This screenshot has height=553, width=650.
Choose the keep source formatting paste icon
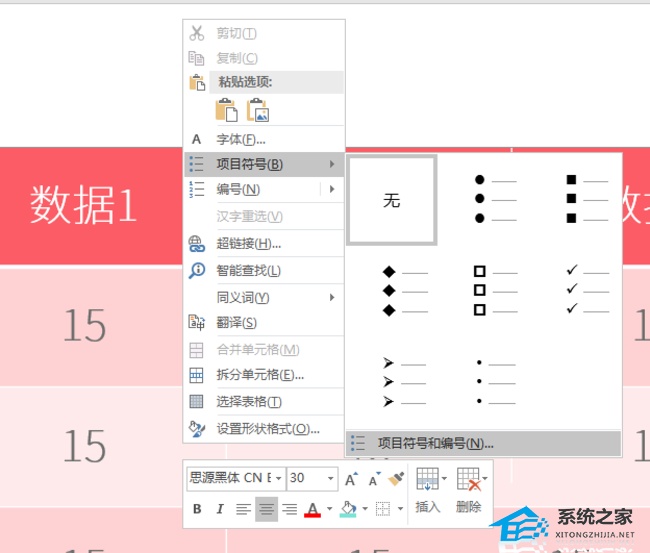click(227, 110)
